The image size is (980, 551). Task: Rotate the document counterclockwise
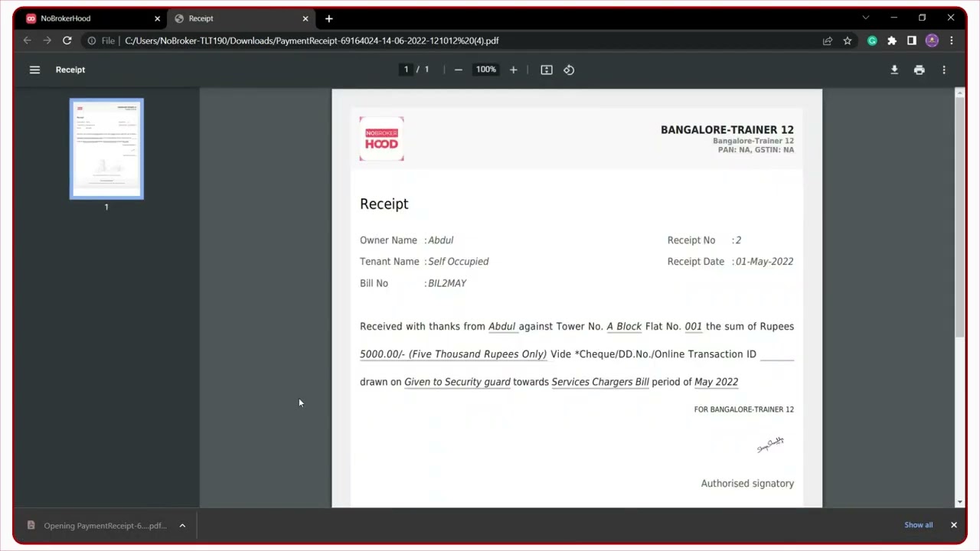point(569,70)
